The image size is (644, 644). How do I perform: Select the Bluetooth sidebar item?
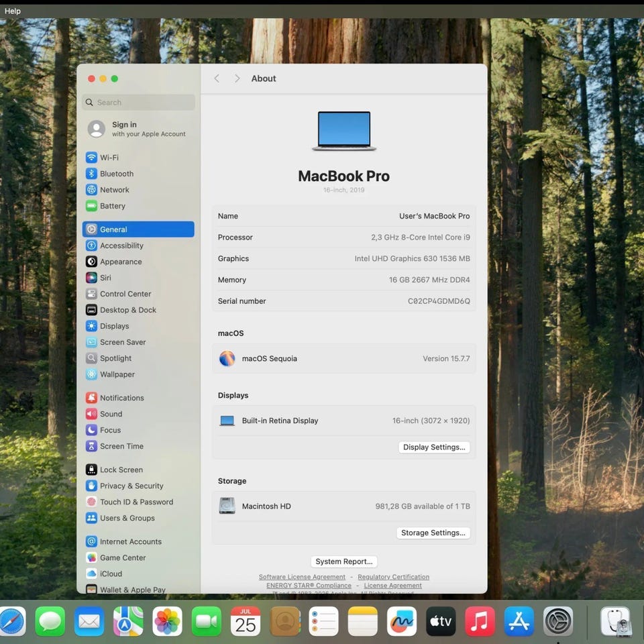(x=138, y=173)
